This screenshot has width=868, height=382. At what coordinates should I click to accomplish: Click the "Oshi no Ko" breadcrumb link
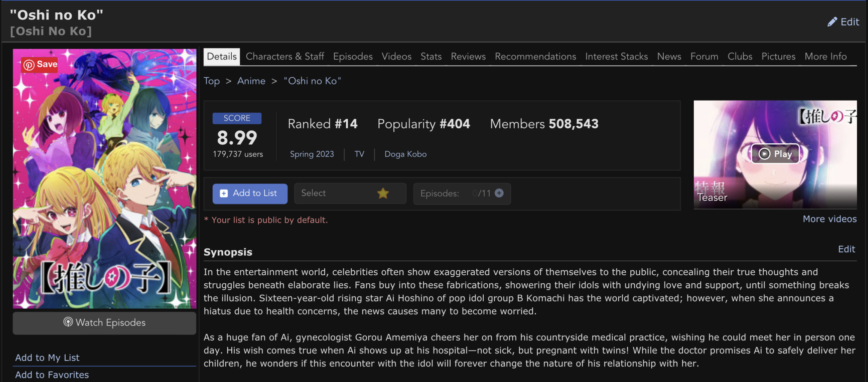(x=312, y=81)
